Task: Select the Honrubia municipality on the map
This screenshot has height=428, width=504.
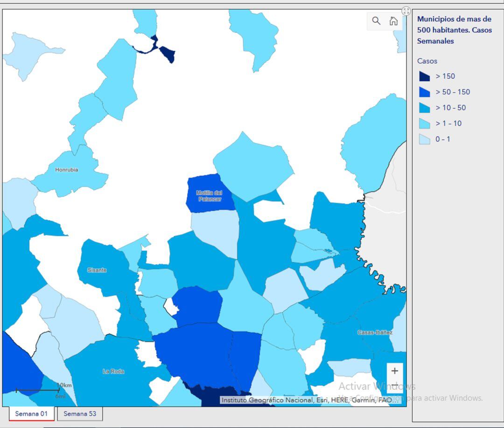Action: (67, 170)
